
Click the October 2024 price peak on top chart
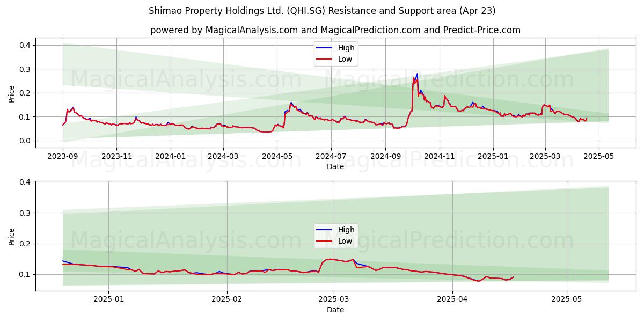tap(416, 75)
